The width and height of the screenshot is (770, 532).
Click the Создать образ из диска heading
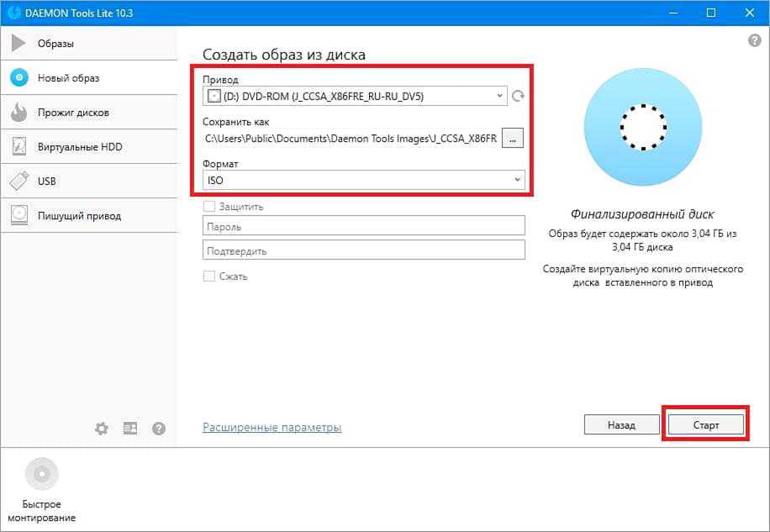click(284, 54)
